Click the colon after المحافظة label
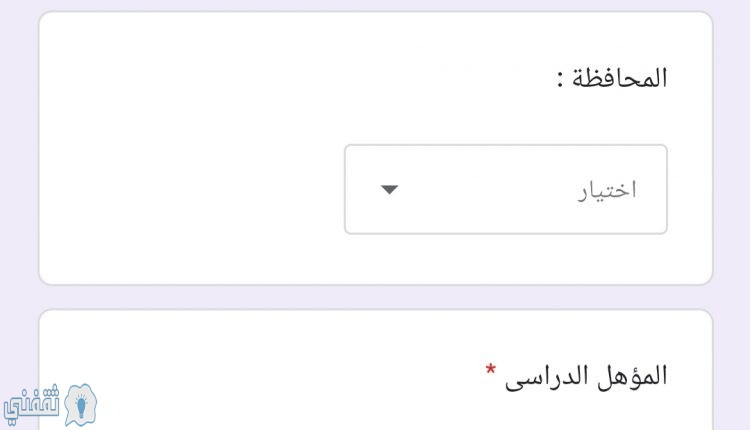Screen dimensions: 750x430 (x=560, y=79)
